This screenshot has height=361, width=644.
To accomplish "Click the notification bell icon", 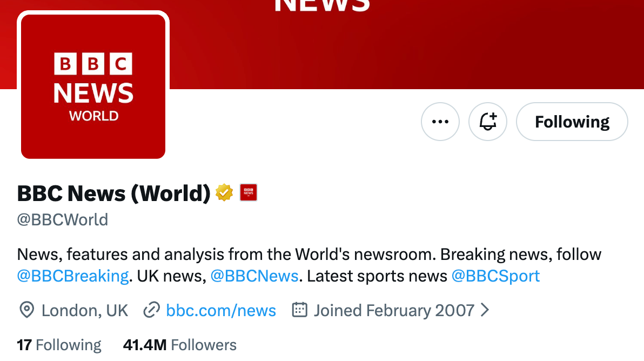I will 487,122.
